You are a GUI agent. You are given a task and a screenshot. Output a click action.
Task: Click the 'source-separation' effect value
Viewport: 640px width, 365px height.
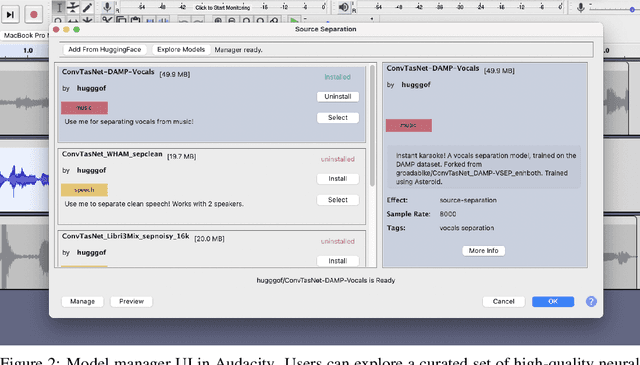coord(468,200)
